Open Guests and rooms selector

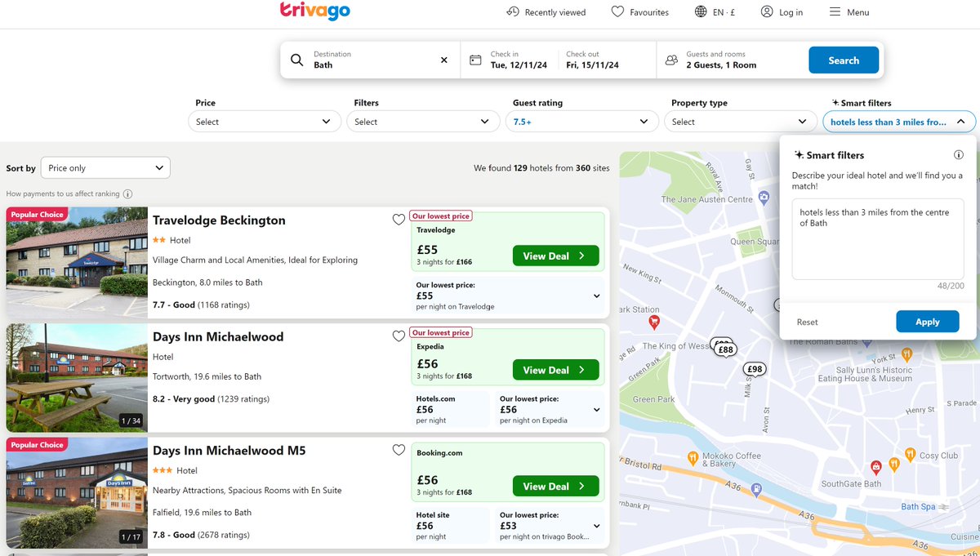pyautogui.click(x=733, y=60)
